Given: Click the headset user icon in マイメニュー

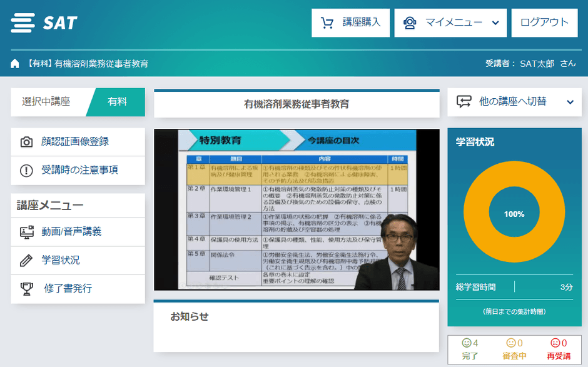Looking at the screenshot, I should pos(410,23).
